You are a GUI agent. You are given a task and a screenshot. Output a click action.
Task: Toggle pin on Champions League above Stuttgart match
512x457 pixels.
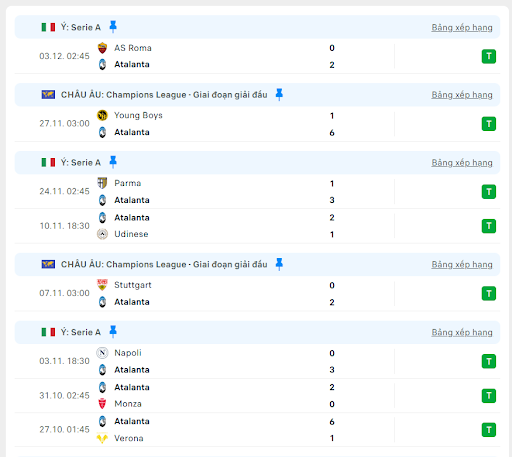click(x=279, y=264)
